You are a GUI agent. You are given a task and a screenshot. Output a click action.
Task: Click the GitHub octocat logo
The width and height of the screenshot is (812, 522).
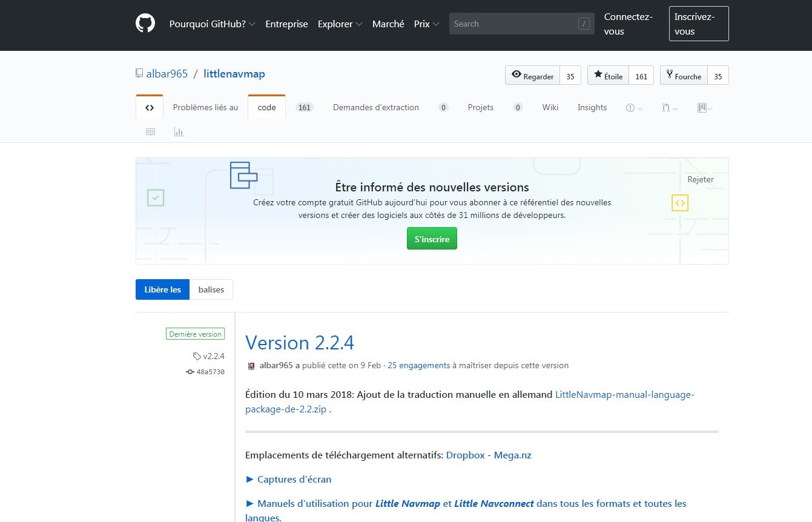(x=145, y=24)
